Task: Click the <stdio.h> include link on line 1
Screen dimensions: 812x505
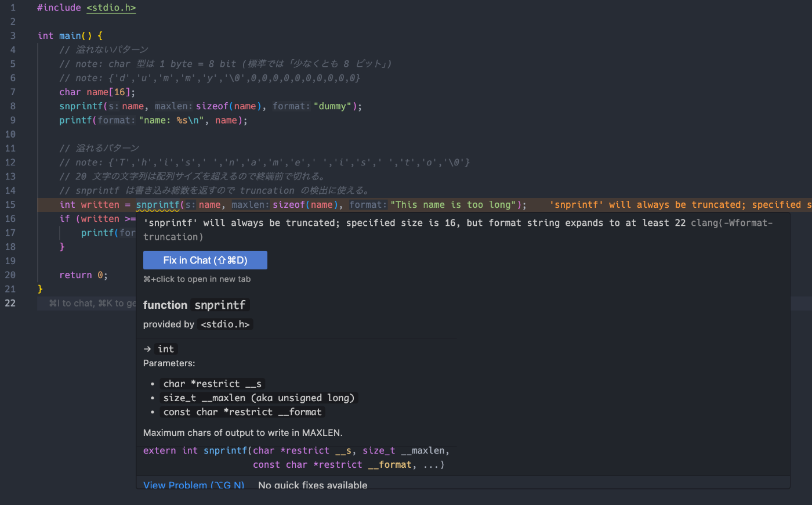Action: pyautogui.click(x=111, y=8)
